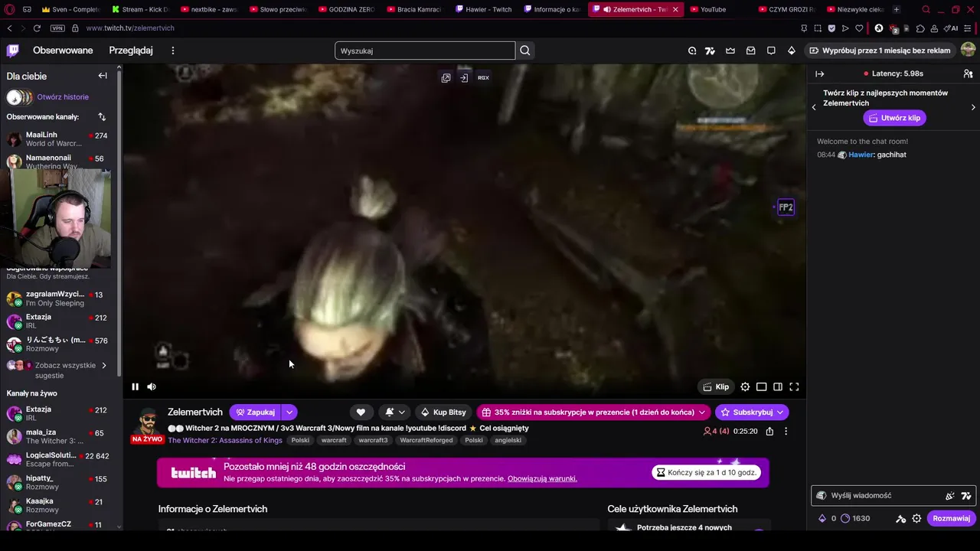Open the Prime loot crown icon
Screen dimensions: 980x551
coord(730,51)
